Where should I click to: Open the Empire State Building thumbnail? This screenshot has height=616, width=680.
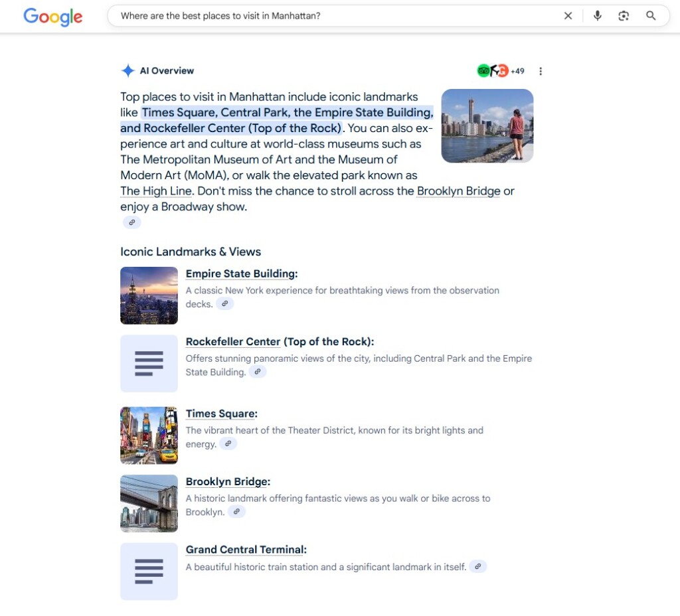click(x=149, y=295)
